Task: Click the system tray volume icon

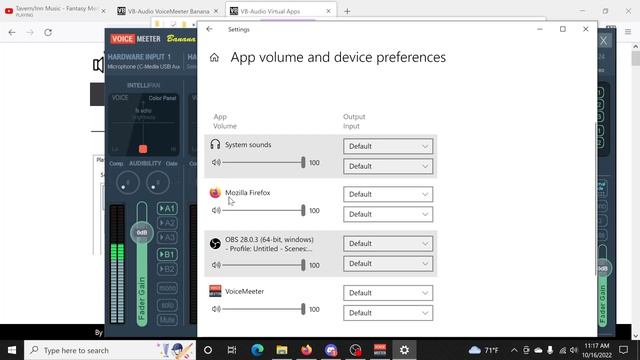Action: coord(573,350)
